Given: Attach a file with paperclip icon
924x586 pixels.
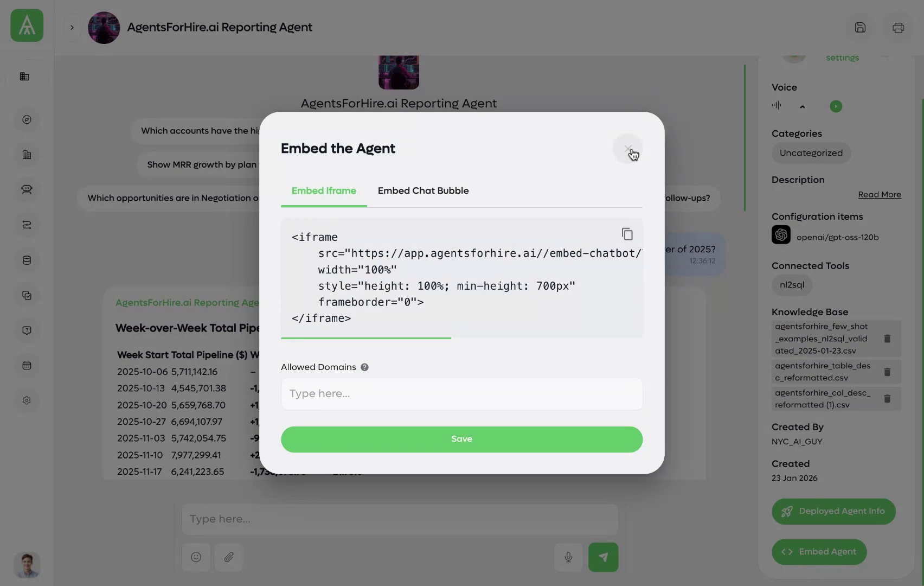Looking at the screenshot, I should pyautogui.click(x=229, y=557).
